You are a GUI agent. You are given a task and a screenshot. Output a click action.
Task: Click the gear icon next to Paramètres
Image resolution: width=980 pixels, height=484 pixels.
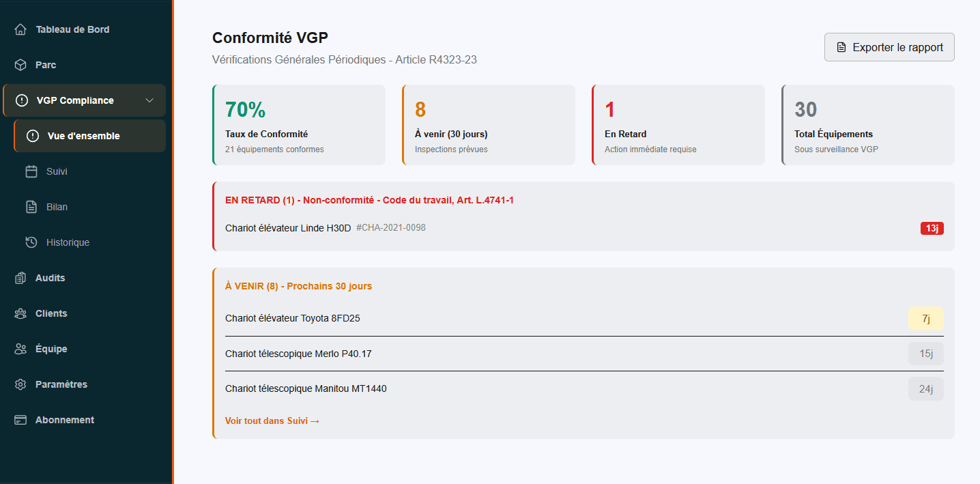click(20, 384)
